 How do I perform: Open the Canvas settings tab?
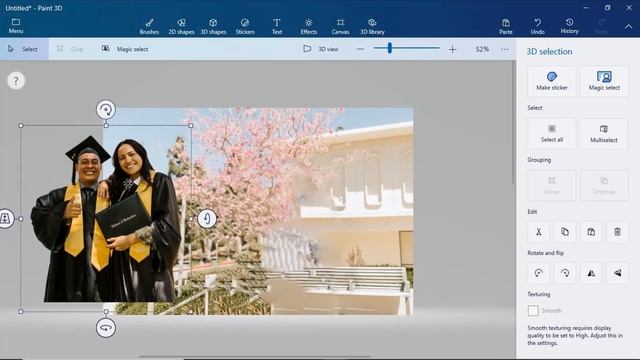(340, 26)
